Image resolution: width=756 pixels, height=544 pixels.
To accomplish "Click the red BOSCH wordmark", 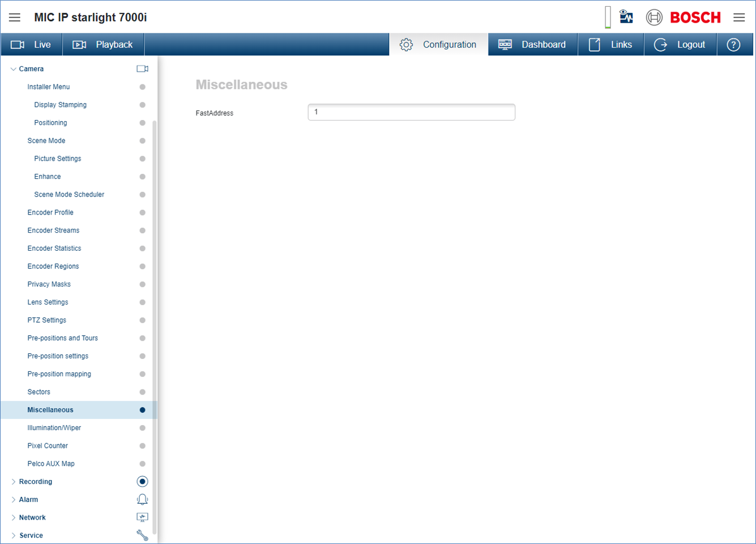I will 695,18.
